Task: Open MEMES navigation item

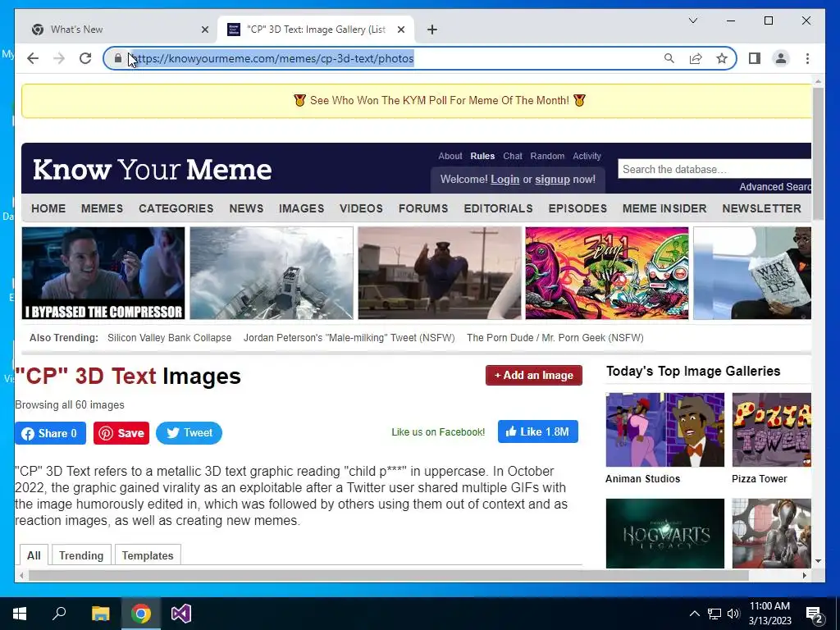Action: [x=102, y=208]
